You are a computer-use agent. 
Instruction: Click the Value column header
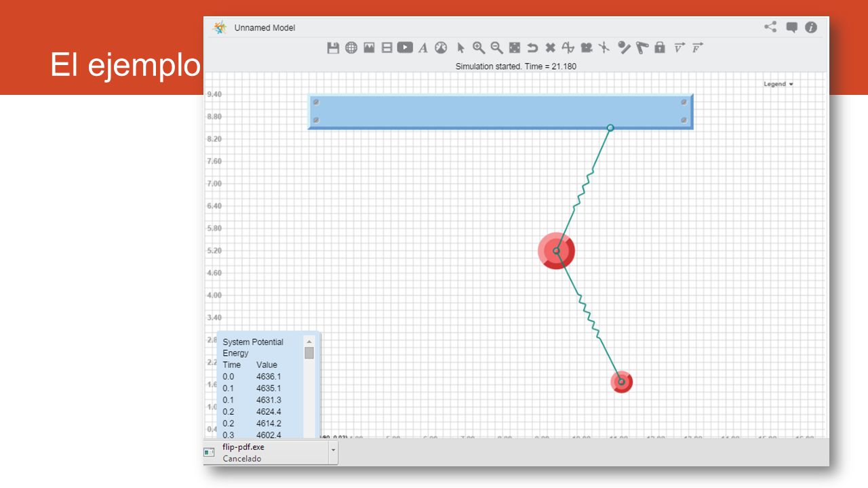[x=267, y=365]
